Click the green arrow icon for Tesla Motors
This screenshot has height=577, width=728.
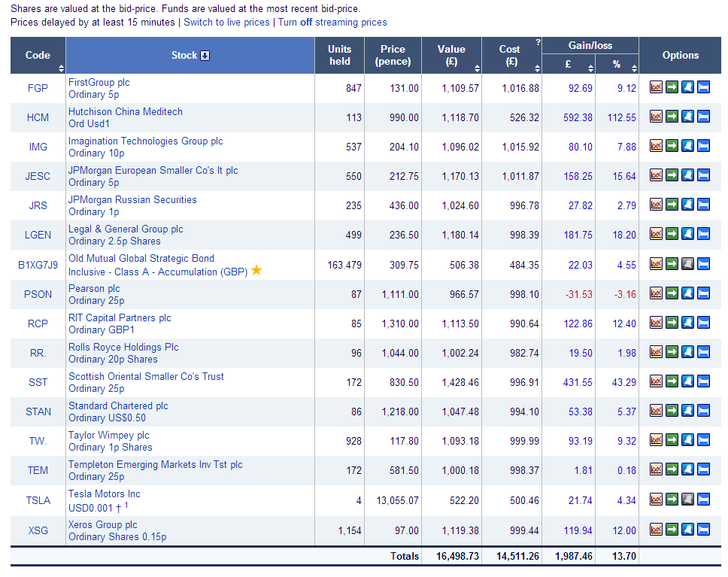672,500
